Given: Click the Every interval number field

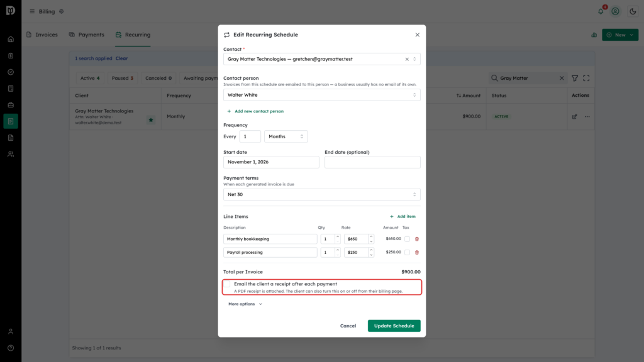Looking at the screenshot, I should point(250,136).
